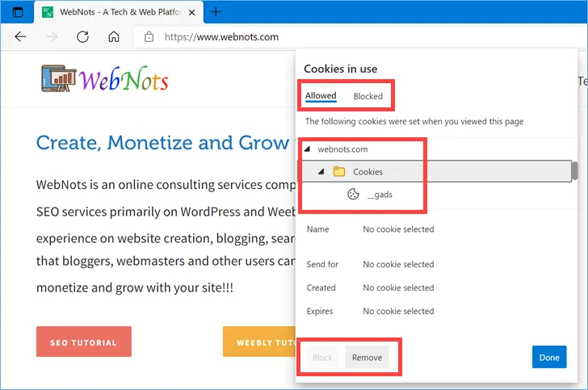Select the webnots.com domain entry
Screen dimensions: 588x390
[x=342, y=149]
